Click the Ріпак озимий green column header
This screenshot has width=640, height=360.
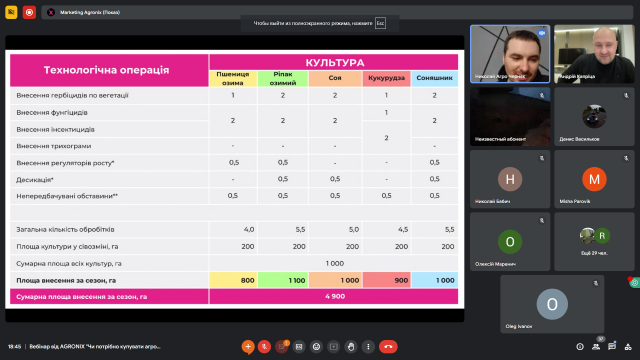[283, 78]
